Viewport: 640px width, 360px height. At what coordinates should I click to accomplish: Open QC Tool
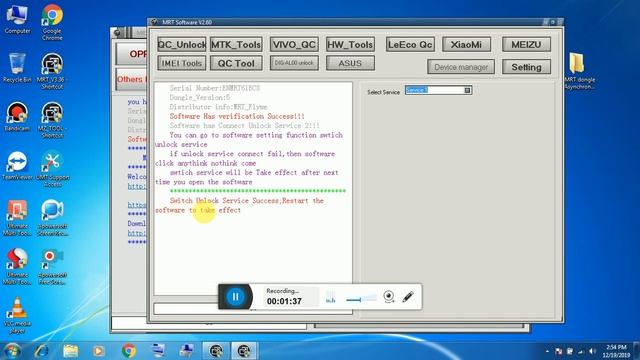click(x=236, y=63)
